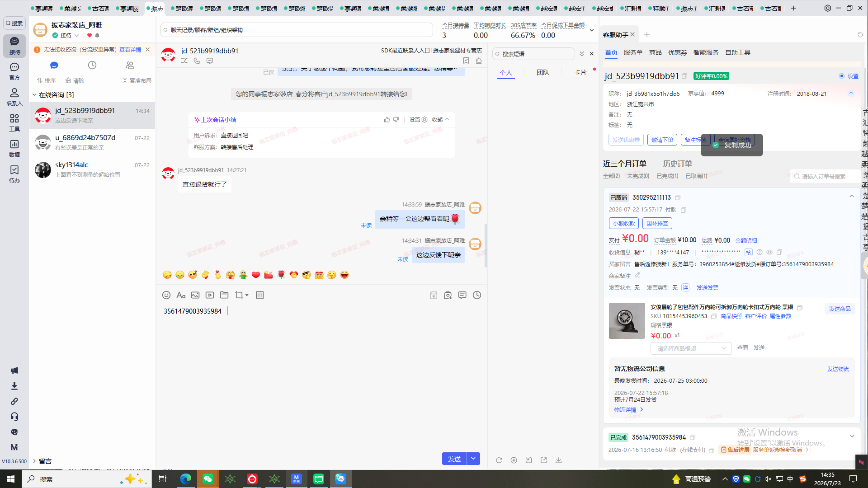Collapse summary card with 收起
Screen dimensions: 868x488
(440, 120)
